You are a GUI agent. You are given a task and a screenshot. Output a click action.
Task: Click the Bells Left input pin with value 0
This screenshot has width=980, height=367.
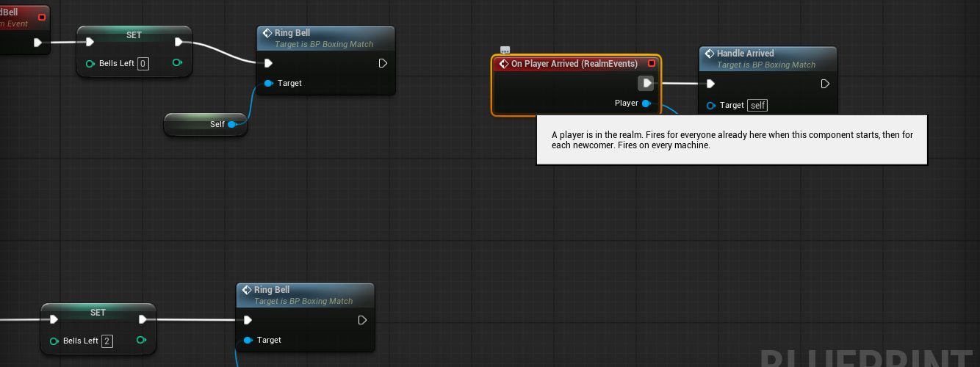point(90,64)
